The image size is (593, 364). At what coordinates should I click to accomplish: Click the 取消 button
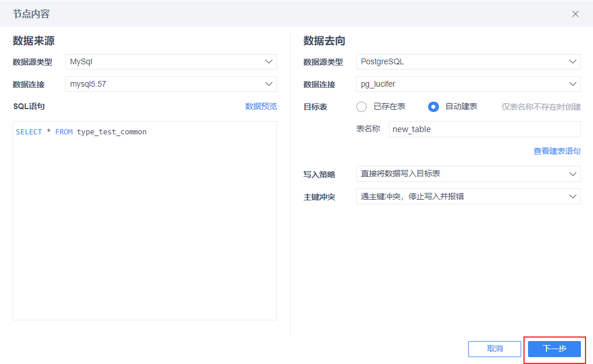[495, 349]
